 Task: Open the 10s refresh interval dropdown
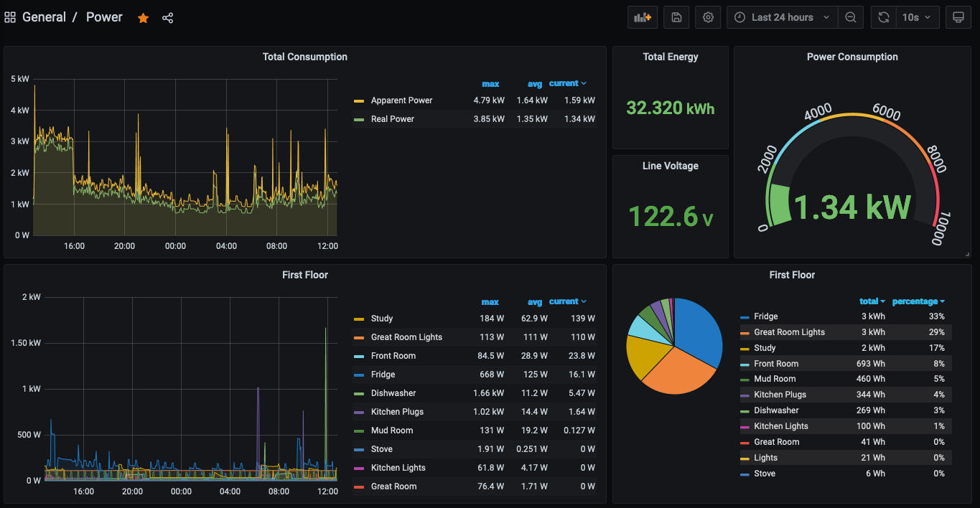[918, 17]
